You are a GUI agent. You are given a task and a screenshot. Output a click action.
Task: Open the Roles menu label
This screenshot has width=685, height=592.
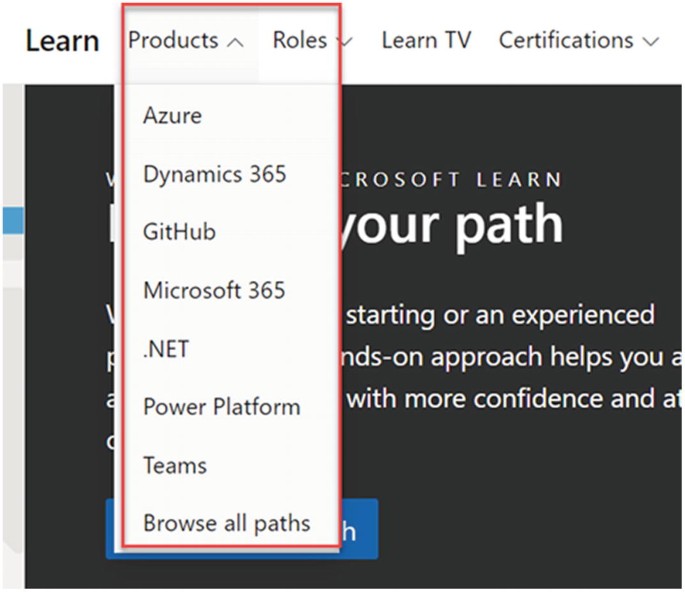300,40
